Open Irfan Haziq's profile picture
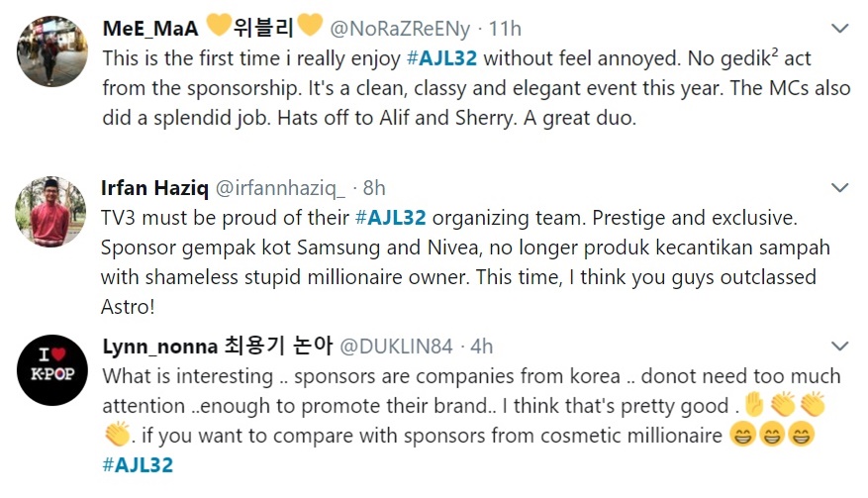Viewport: 868px width, 498px height. pos(50,211)
